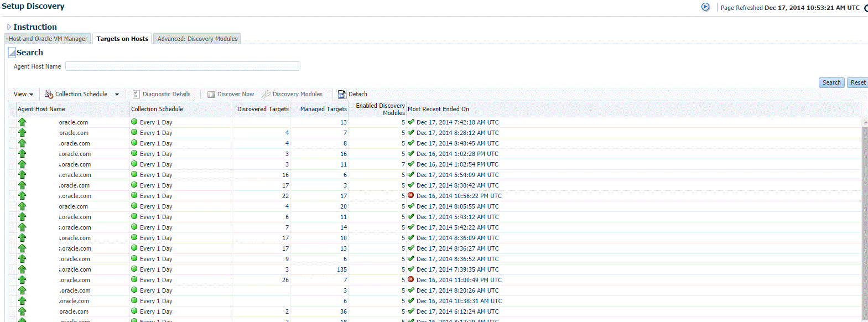The image size is (868, 322).
Task: Click green schedule circle in 8:05:55 AM row
Action: point(134,206)
